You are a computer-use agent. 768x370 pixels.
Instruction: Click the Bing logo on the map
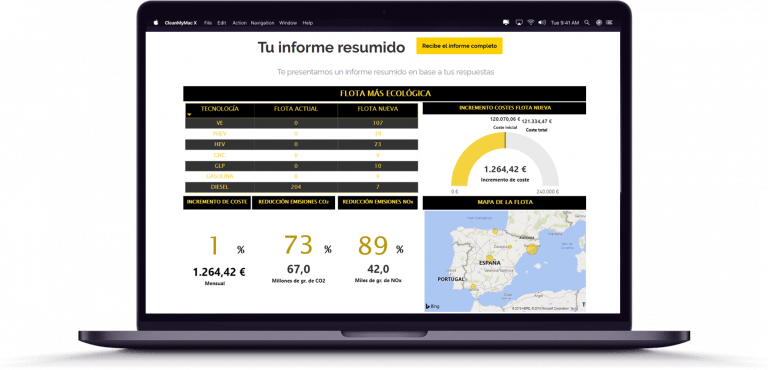tap(432, 306)
